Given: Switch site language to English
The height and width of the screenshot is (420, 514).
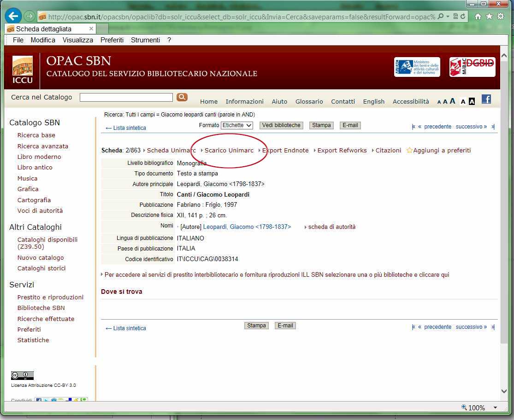Looking at the screenshot, I should pyautogui.click(x=374, y=101).
